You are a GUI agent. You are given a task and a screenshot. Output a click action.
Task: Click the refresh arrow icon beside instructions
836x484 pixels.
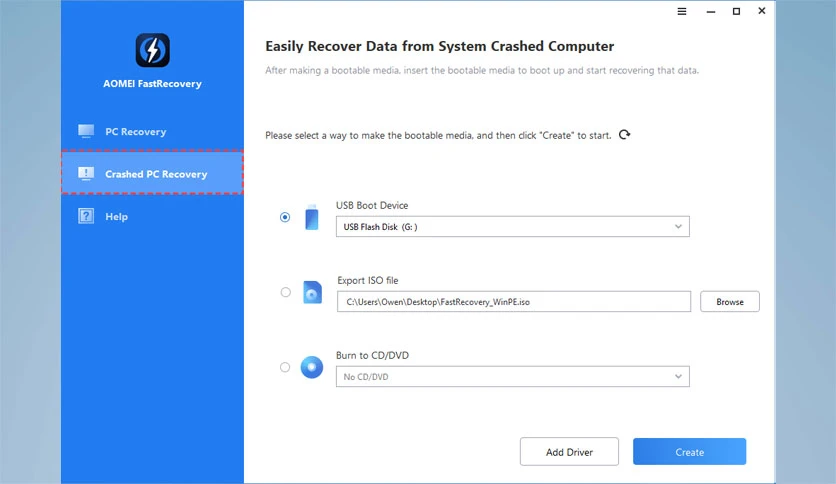pyautogui.click(x=624, y=134)
